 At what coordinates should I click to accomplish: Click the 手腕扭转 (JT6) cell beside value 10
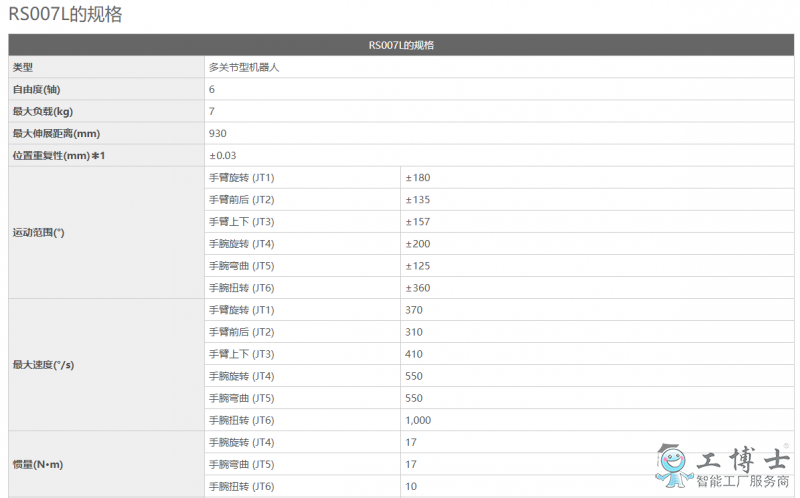[x=241, y=486]
